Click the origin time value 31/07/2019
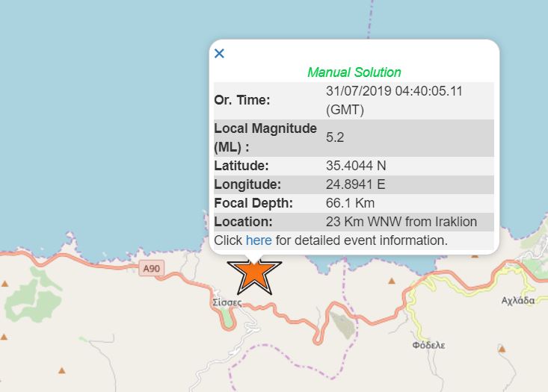 [395, 92]
